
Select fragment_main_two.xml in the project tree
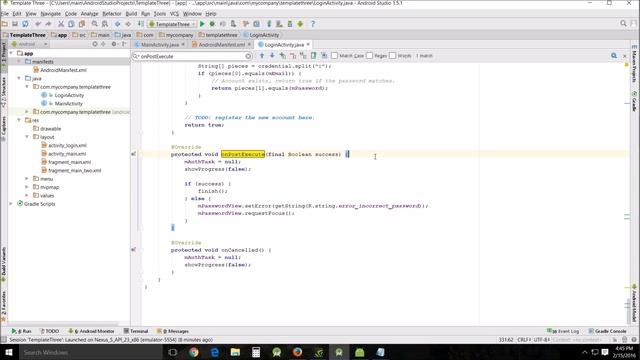pyautogui.click(x=74, y=171)
